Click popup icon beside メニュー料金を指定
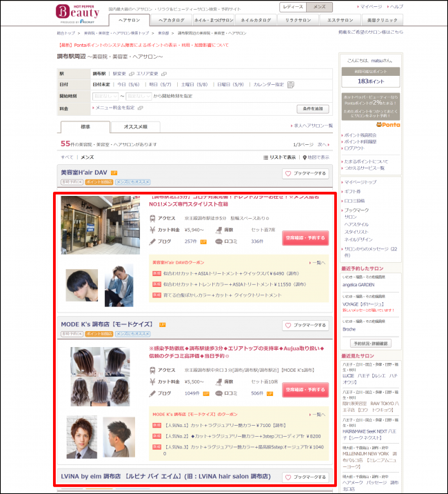448x494 pixels. [x=141, y=108]
